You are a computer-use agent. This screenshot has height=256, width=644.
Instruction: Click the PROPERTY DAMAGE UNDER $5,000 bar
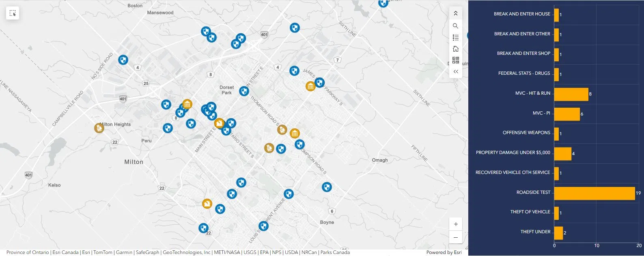(562, 154)
